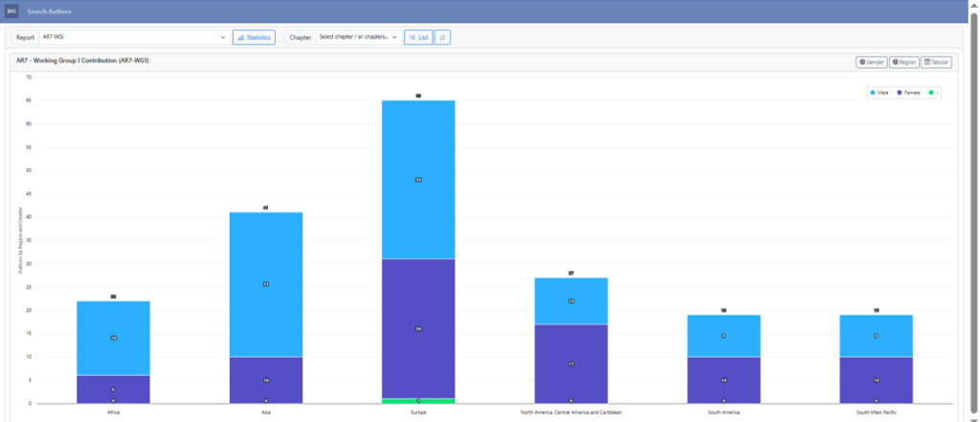Click the Africa male bar segment

point(113,338)
